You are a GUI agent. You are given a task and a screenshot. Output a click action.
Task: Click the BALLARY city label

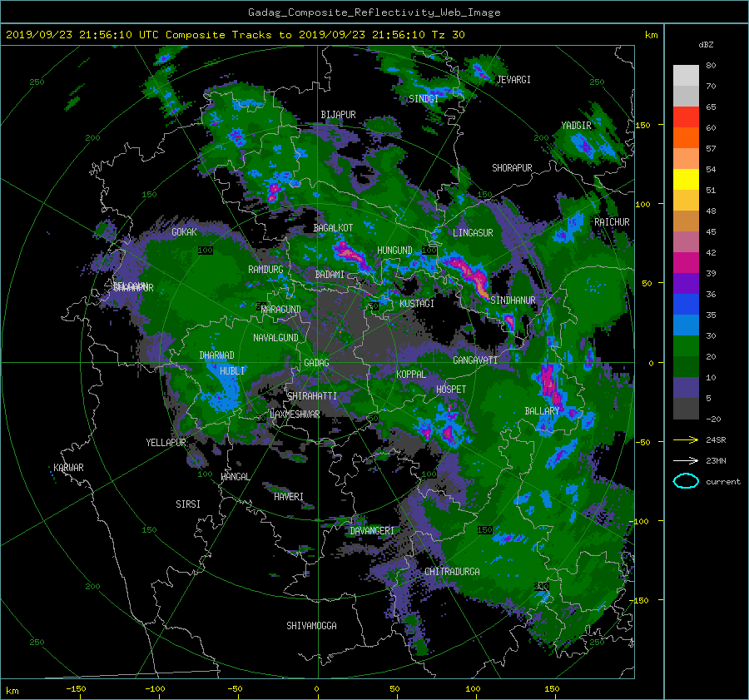[x=542, y=411]
